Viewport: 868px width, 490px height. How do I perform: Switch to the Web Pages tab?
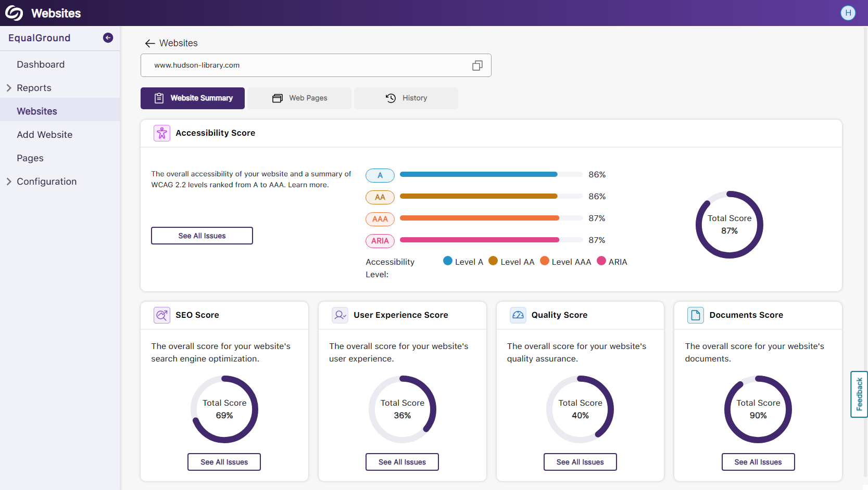pos(300,98)
